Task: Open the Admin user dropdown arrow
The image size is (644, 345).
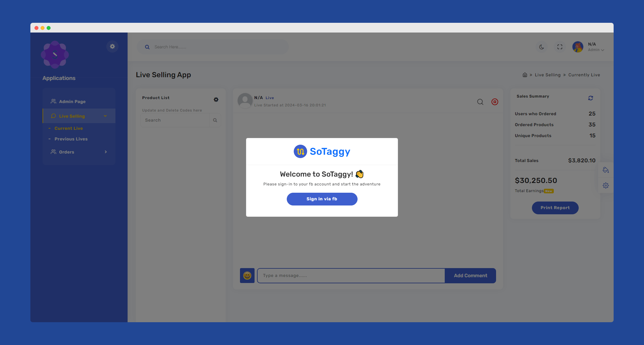Action: coord(603,50)
